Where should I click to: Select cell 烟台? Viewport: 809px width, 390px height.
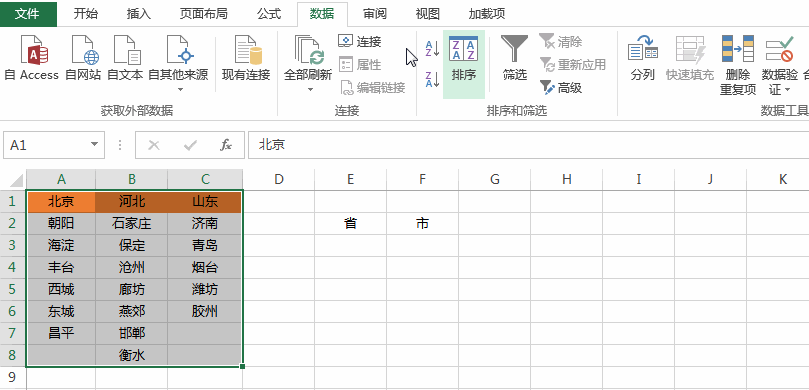point(205,267)
